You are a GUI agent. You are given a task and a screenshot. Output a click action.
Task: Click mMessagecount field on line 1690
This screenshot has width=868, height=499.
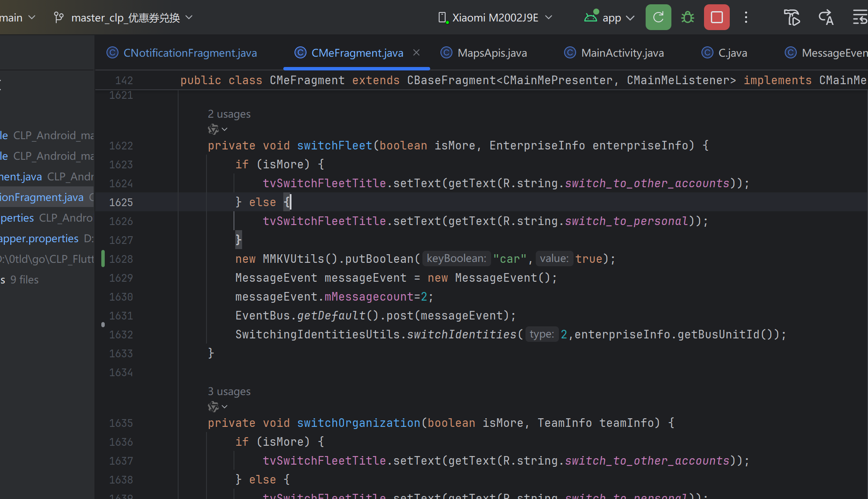click(369, 297)
